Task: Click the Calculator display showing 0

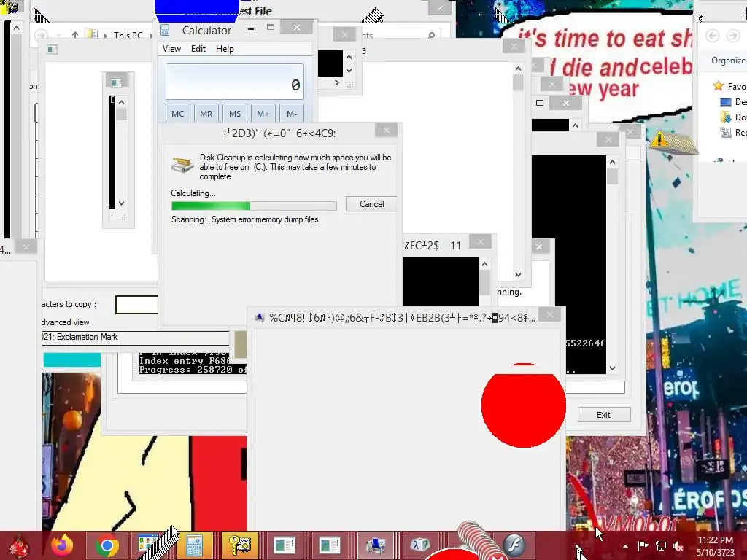Action: click(235, 82)
